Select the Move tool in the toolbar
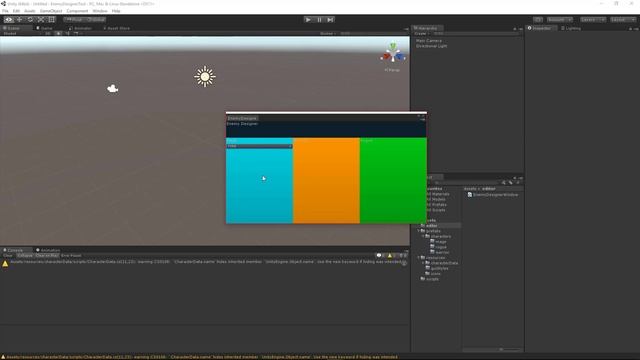The height and width of the screenshot is (360, 640). [20, 20]
